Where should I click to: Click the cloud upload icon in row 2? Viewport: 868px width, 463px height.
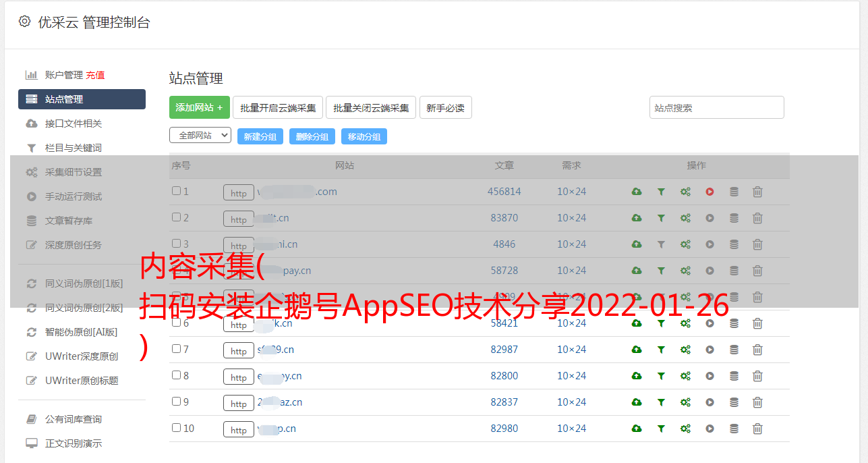tap(636, 218)
